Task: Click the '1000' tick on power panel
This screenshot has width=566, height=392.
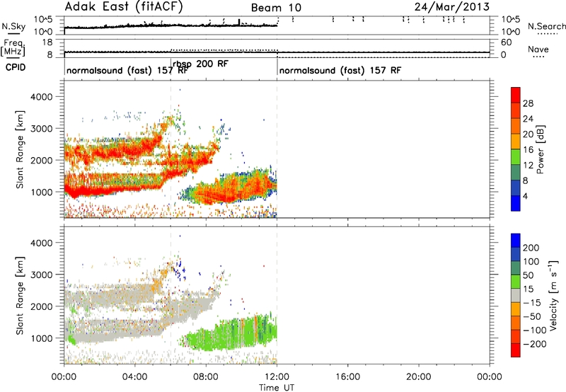Action: tap(42, 192)
